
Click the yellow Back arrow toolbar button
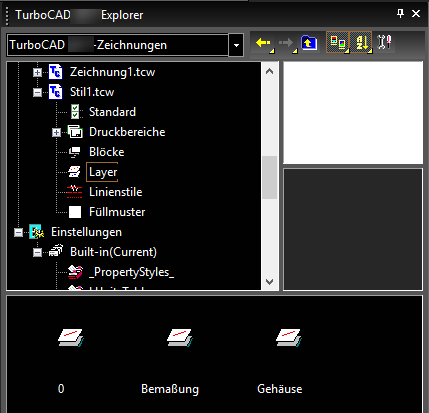coord(264,43)
